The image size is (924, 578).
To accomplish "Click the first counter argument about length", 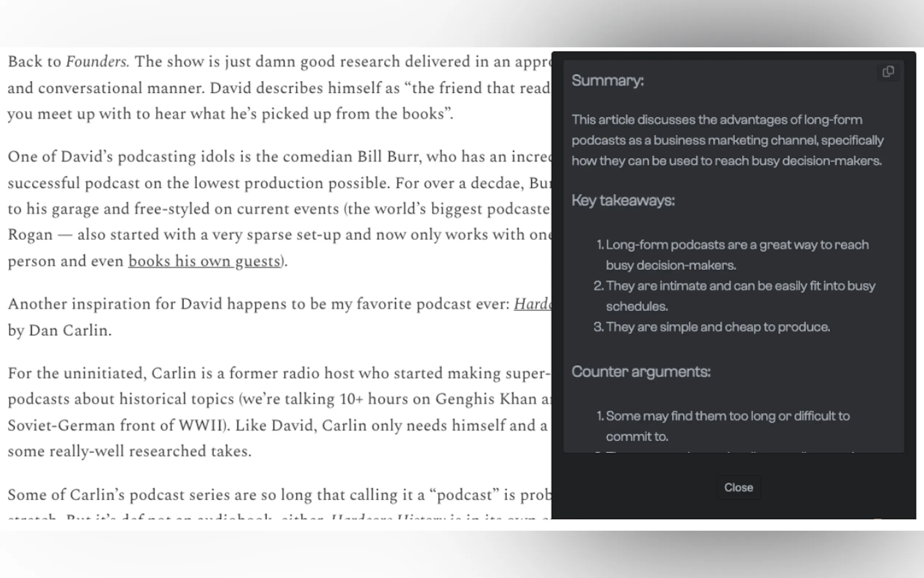I will (x=727, y=426).
